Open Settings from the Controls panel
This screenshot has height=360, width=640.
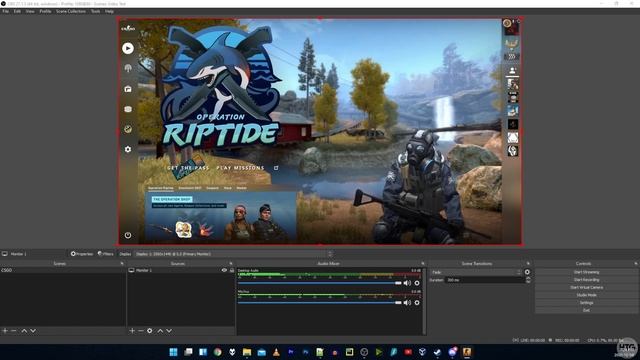tap(586, 303)
